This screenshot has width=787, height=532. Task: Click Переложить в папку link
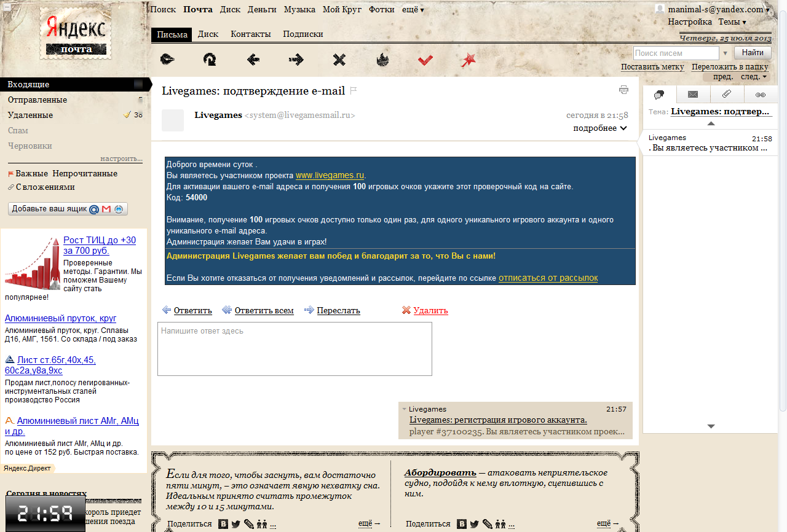click(730, 67)
